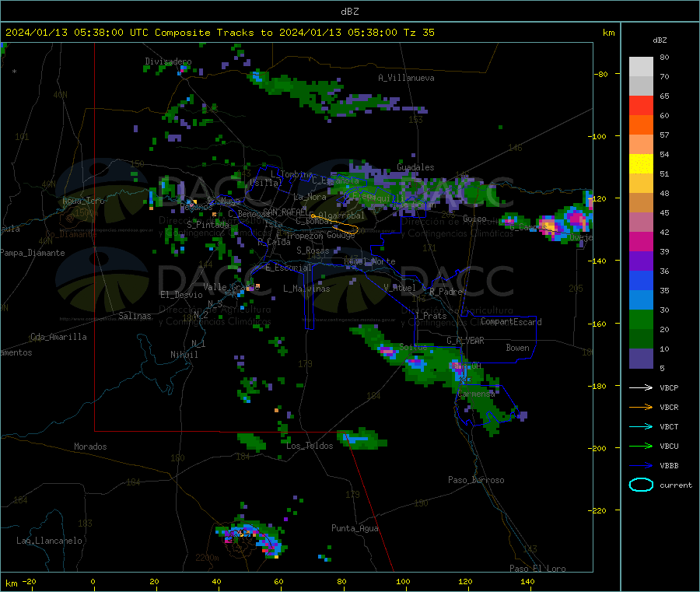Click the Paso_Barroso map label

pyautogui.click(x=476, y=480)
